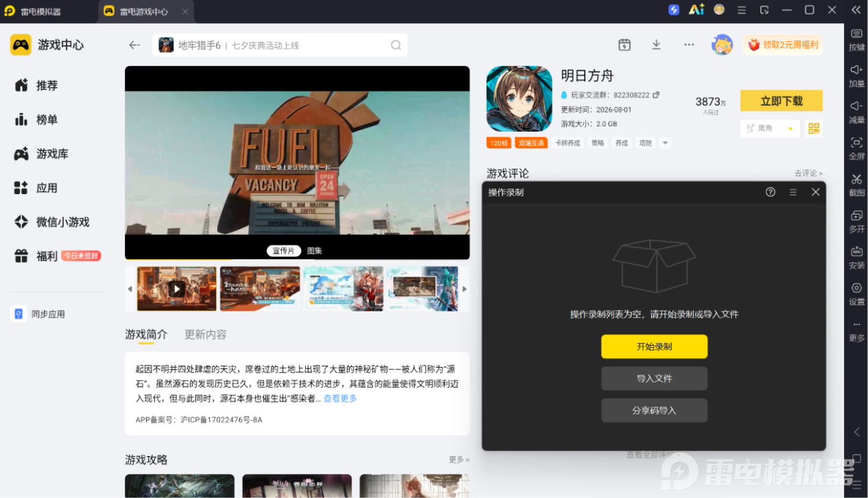Image resolution: width=868 pixels, height=498 pixels.
Task: Click the 立即下载 download button
Action: (x=781, y=101)
